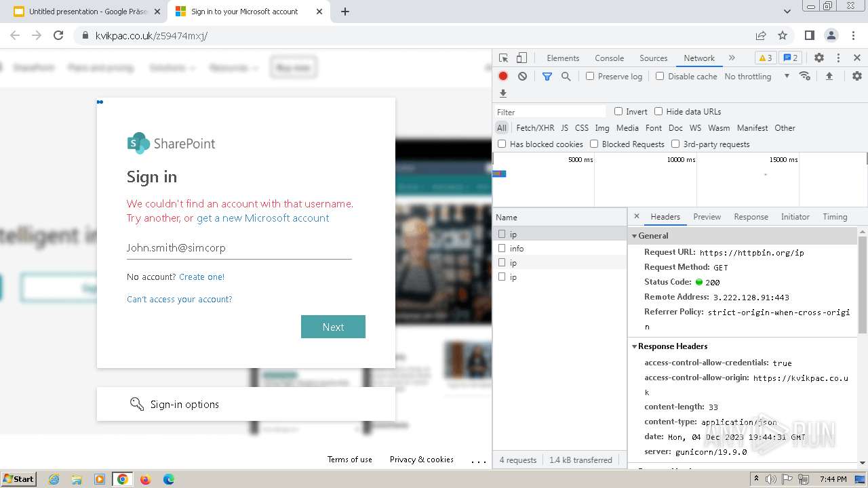The width and height of the screenshot is (868, 488).
Task: Click the Next sign-in button
Action: coord(333,327)
